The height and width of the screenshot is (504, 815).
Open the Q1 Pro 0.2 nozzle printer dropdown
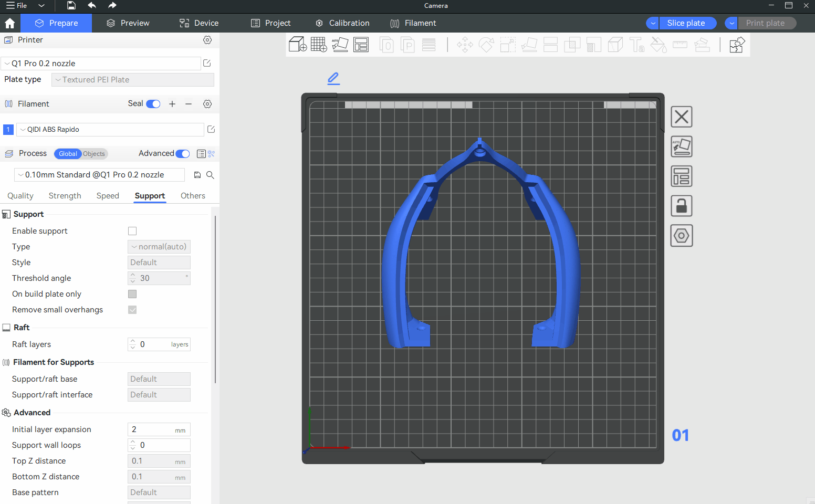(101, 64)
